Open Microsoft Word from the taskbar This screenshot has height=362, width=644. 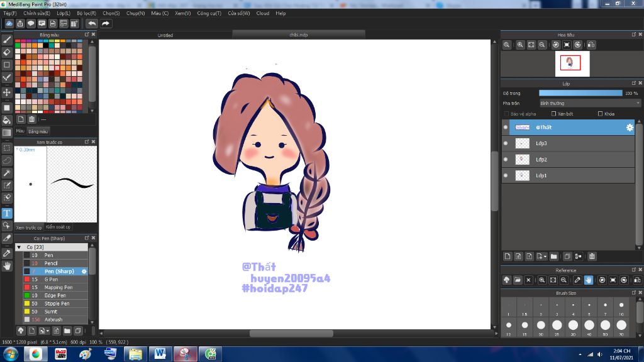160,354
